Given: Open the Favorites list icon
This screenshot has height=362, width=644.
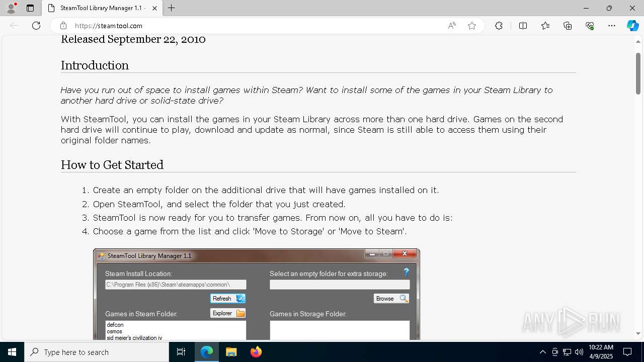Looking at the screenshot, I should click(545, 26).
